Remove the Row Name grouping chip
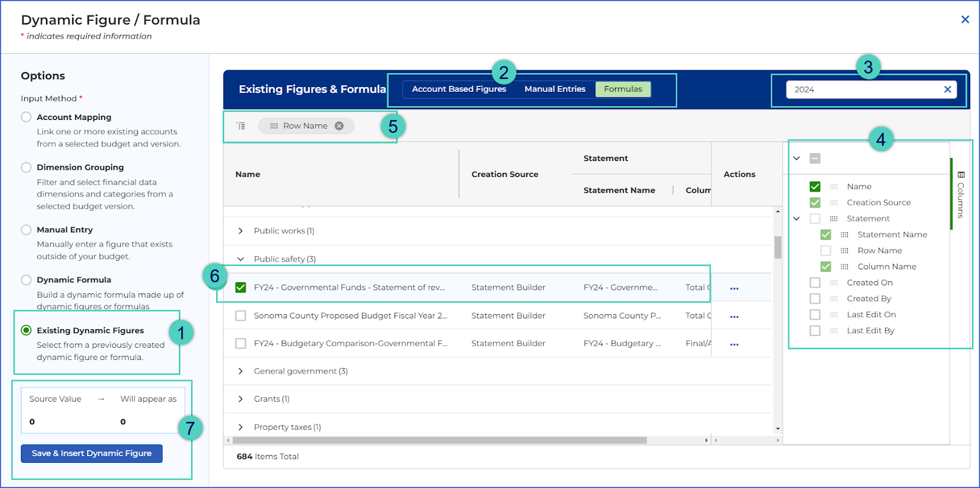 click(x=339, y=126)
